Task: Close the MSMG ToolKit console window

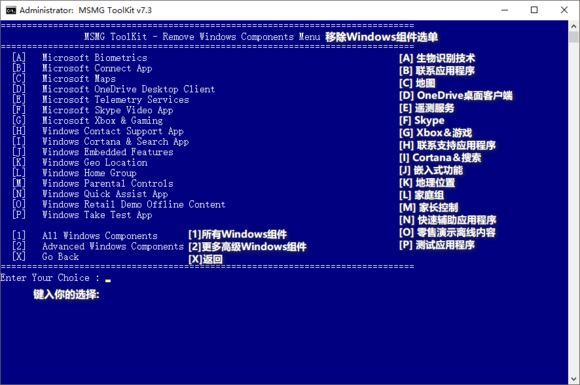Action: click(x=564, y=10)
